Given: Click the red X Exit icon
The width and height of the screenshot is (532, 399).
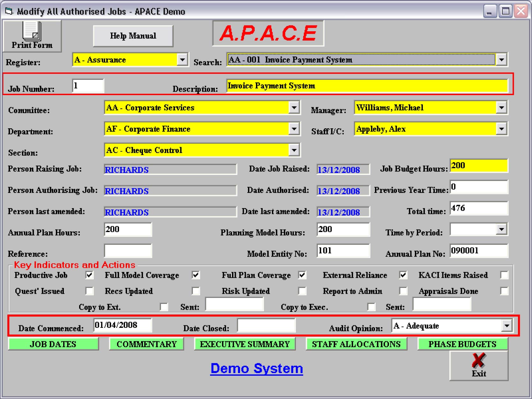Looking at the screenshot, I should tap(478, 361).
